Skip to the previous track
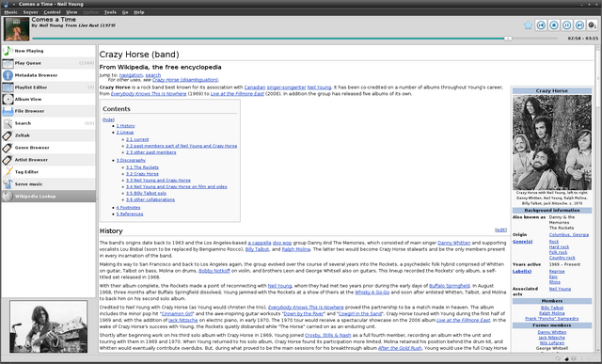 click(541, 25)
